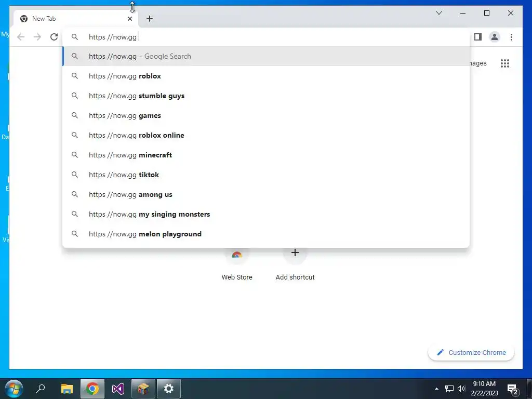Open the Google apps grid

pos(505,63)
